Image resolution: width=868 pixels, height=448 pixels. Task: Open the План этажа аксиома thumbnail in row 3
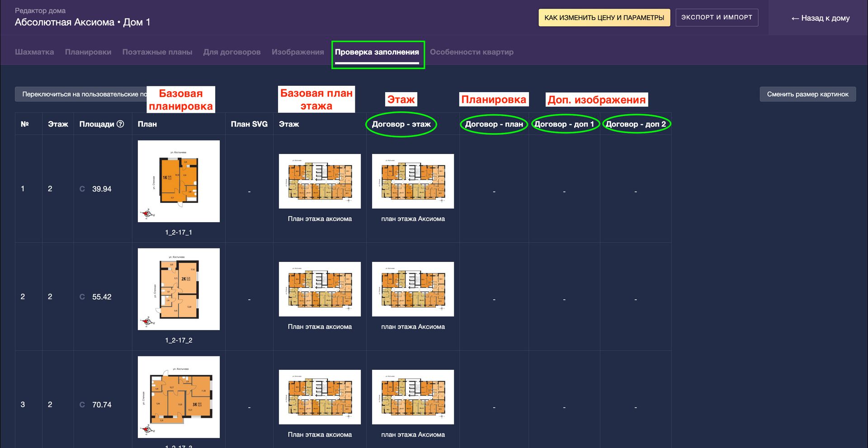pyautogui.click(x=320, y=397)
